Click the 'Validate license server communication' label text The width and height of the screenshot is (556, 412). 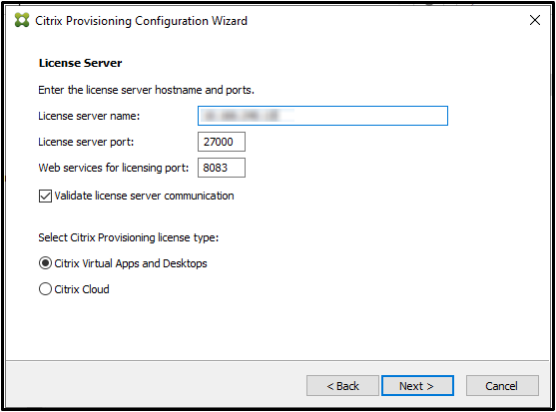pos(144,196)
